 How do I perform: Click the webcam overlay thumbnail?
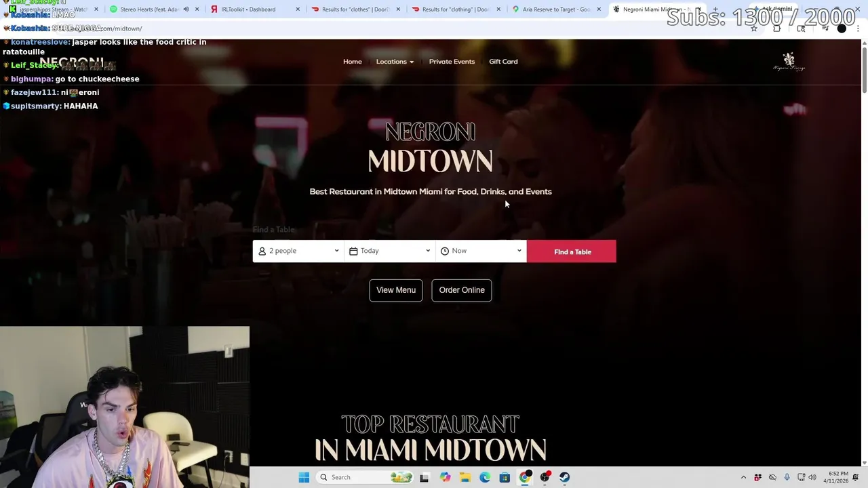(125, 407)
